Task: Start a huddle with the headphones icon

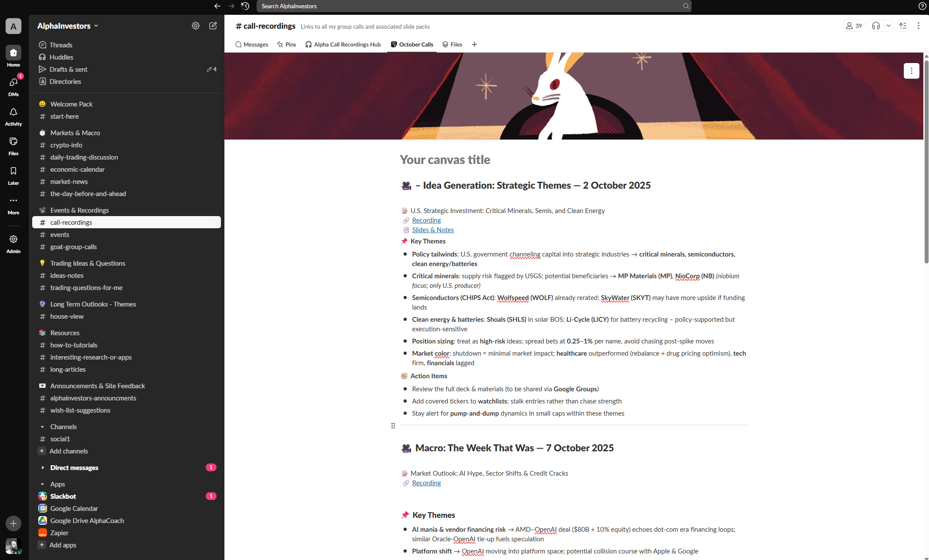Action: tap(876, 26)
